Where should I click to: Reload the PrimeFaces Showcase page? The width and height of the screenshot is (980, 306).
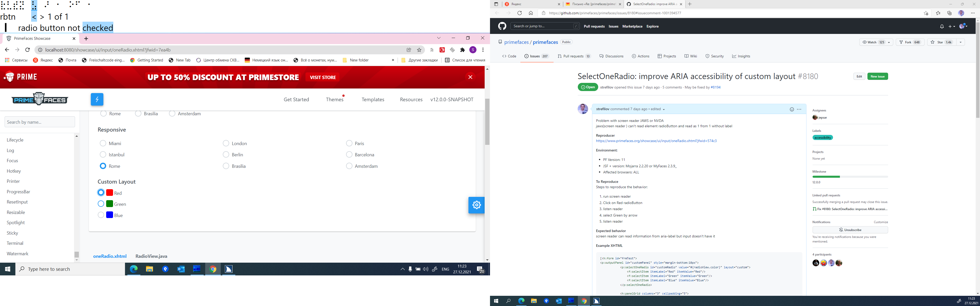[27, 49]
